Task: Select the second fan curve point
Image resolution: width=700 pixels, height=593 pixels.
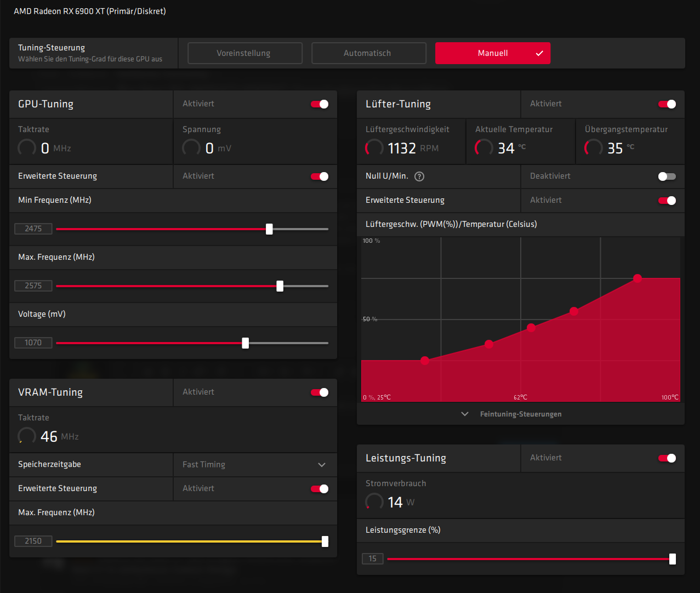Action: [x=489, y=344]
